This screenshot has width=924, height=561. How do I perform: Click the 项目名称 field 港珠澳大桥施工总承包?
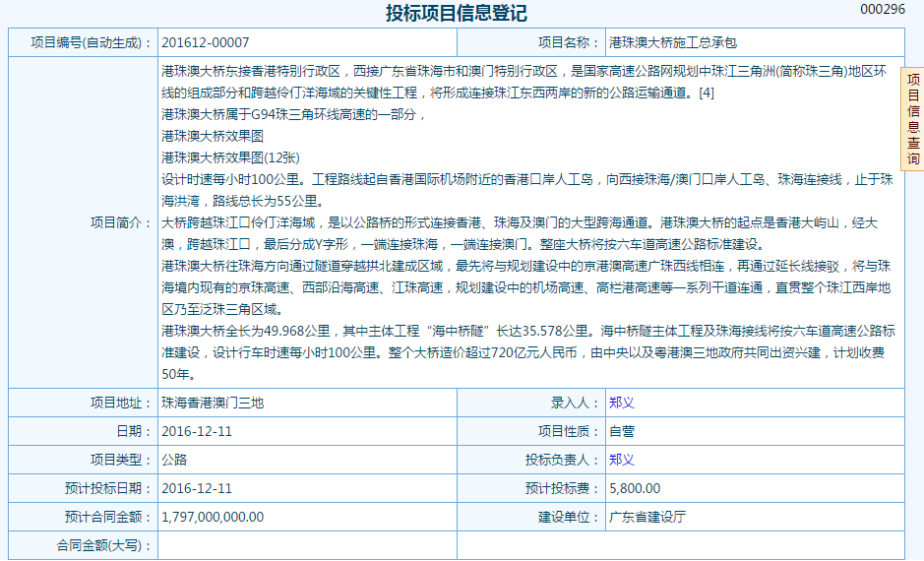click(x=672, y=43)
